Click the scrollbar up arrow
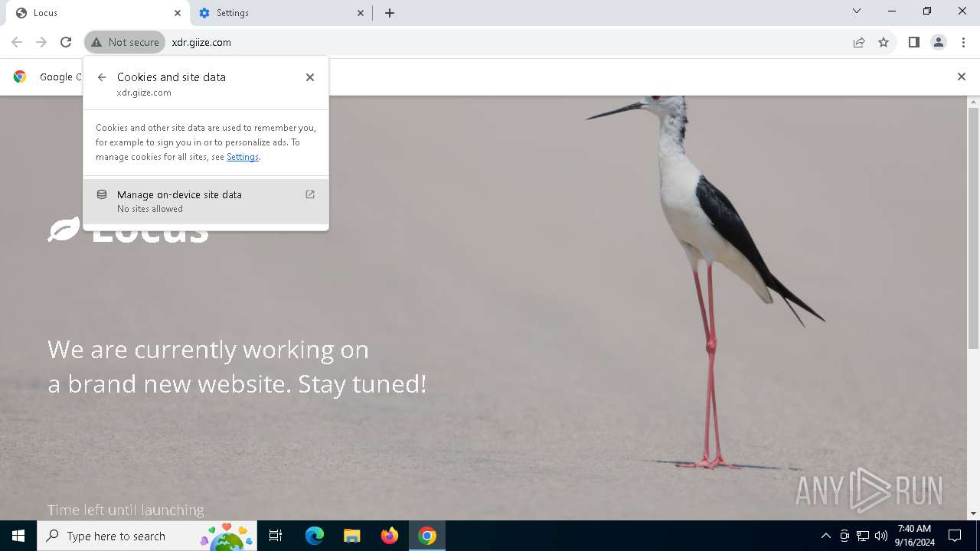The image size is (980, 551). point(974,101)
